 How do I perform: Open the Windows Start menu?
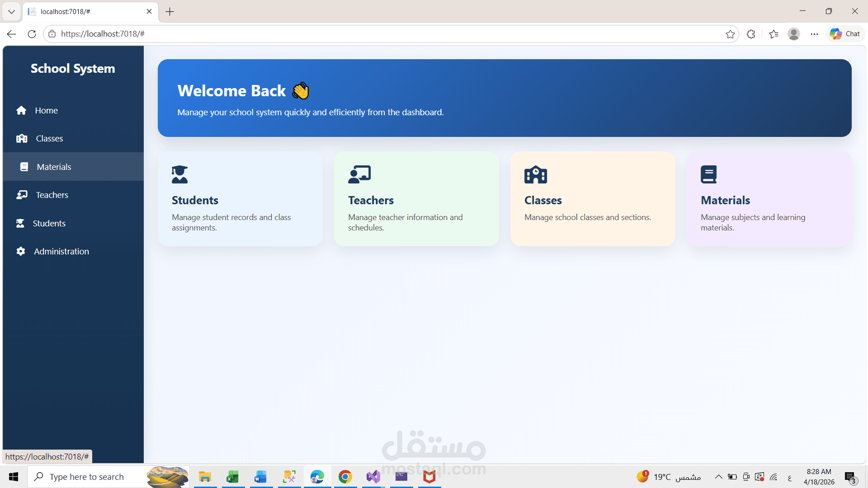coord(14,477)
